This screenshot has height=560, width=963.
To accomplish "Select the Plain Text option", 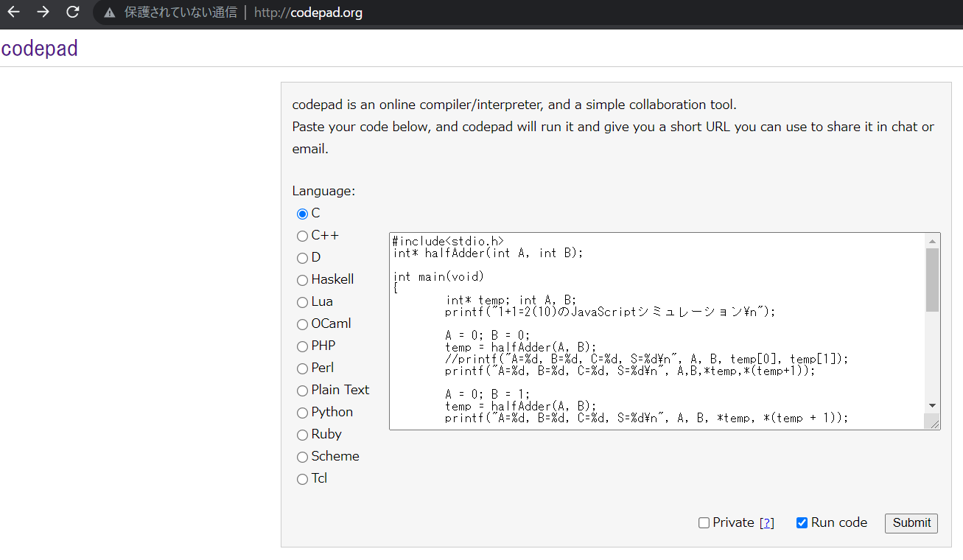I will pos(302,391).
